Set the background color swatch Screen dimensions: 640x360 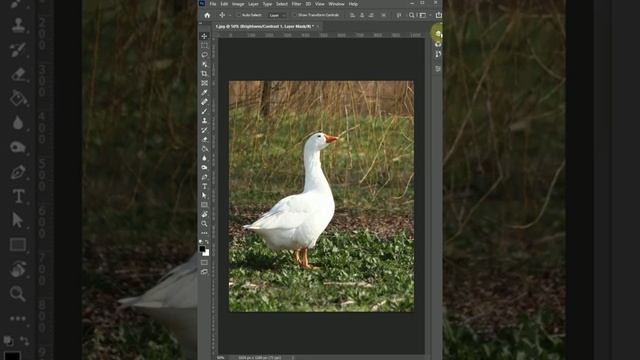point(207,253)
